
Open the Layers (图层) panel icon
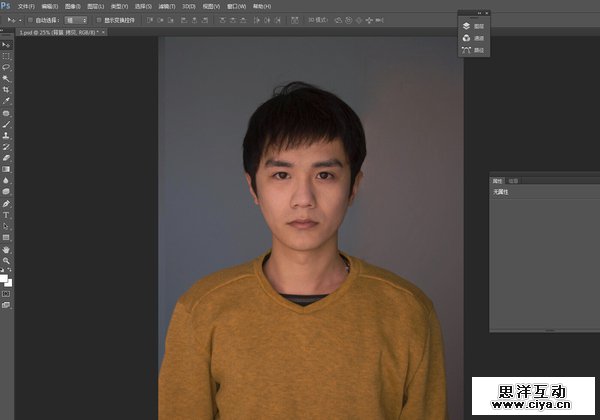[x=466, y=25]
